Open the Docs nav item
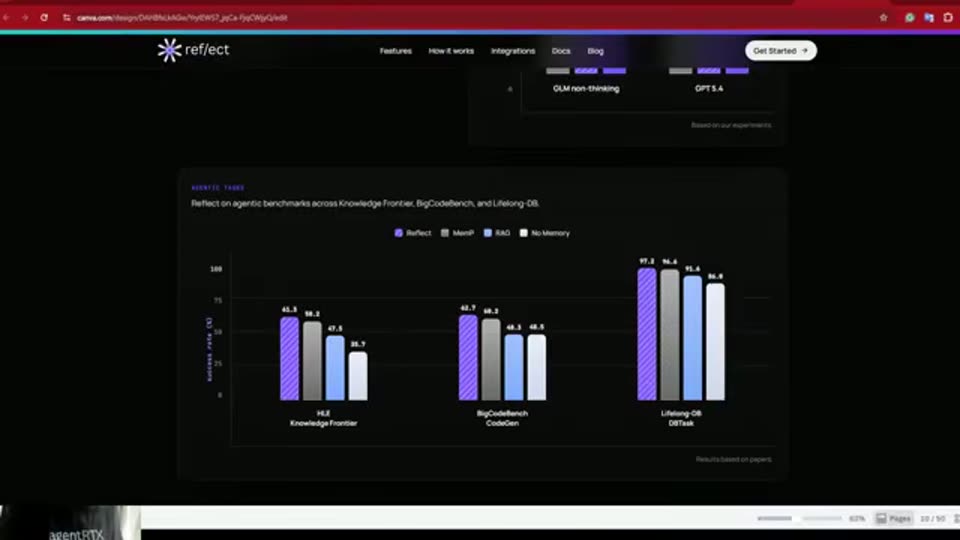The image size is (960, 540). [561, 51]
